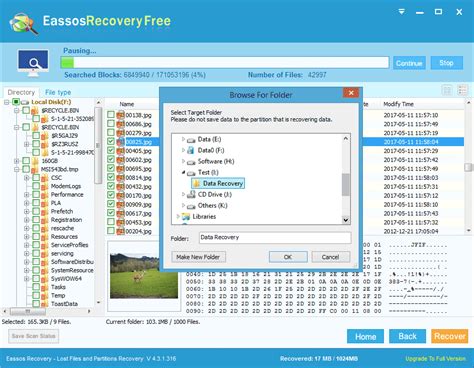Expand the 160GB folder in directory tree
Screen dimensions: 474x368
pyautogui.click(x=16, y=161)
